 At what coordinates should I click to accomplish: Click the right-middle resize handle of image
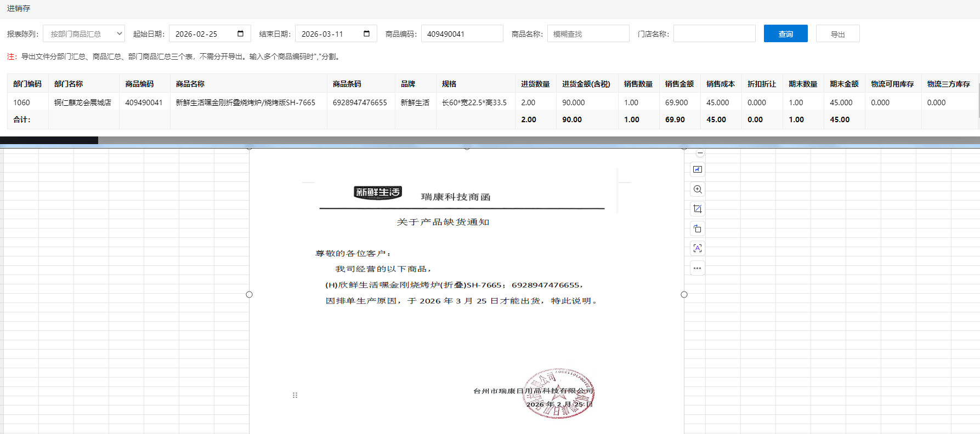[684, 295]
